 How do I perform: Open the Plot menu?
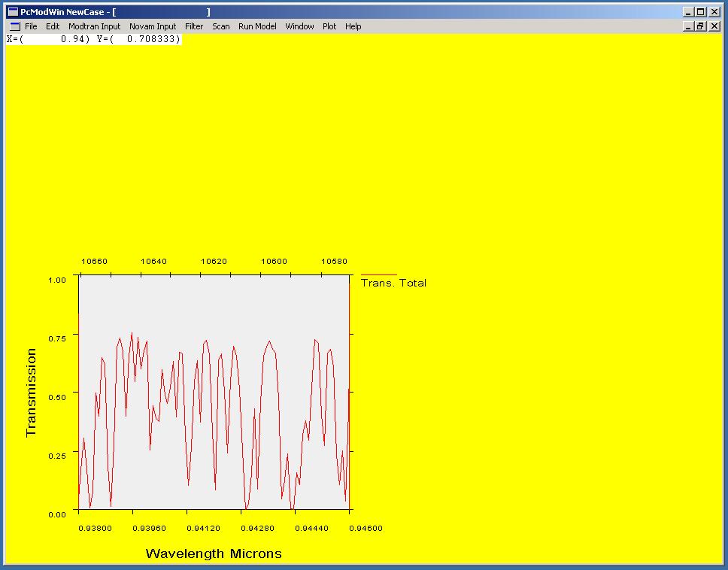329,26
